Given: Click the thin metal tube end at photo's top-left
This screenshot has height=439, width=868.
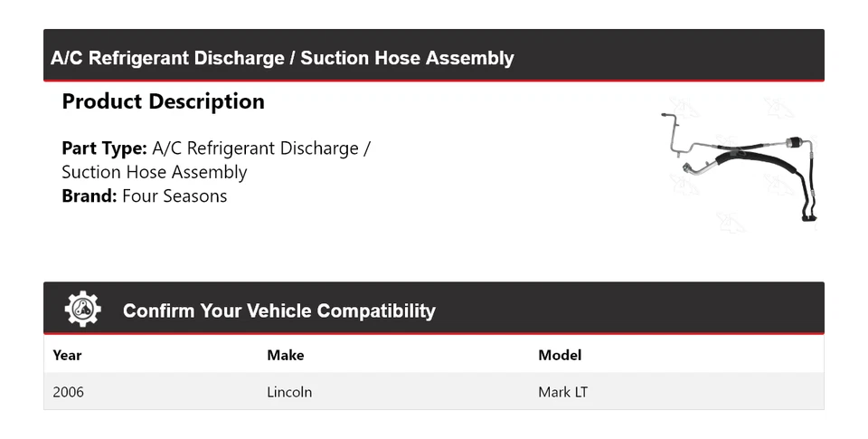Looking at the screenshot, I should [x=665, y=115].
